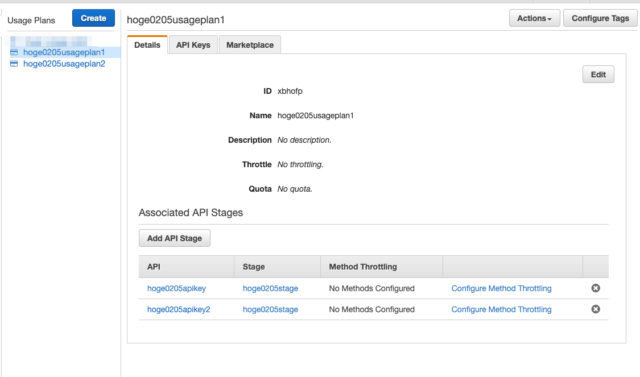The width and height of the screenshot is (640, 377).
Task: Open hoge0205stage link in first row
Action: coord(270,288)
